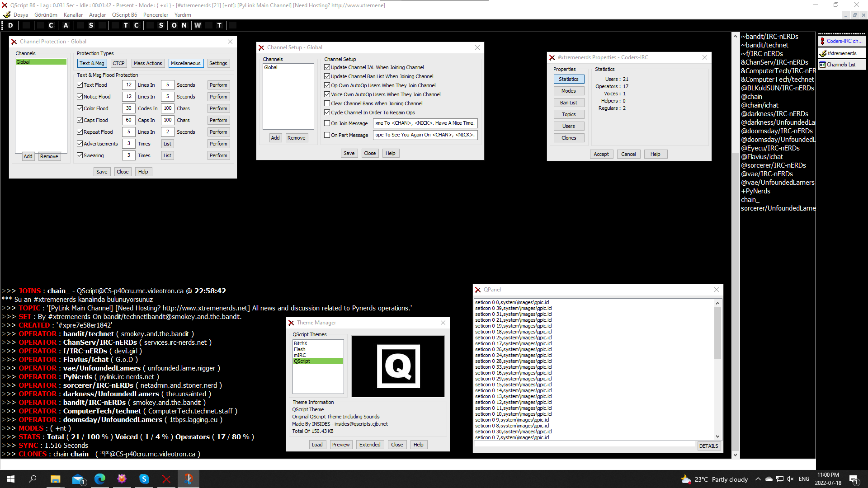Disable Text Flood protection checkbox
Screen dimensions: 868x488
[80, 85]
